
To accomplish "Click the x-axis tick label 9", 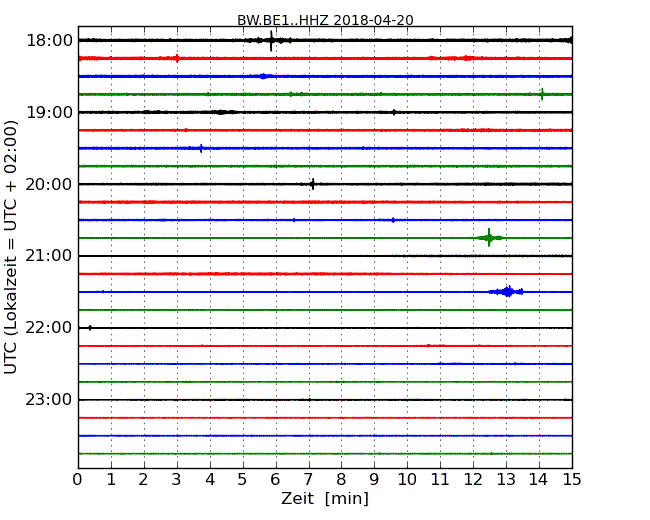I will [374, 480].
